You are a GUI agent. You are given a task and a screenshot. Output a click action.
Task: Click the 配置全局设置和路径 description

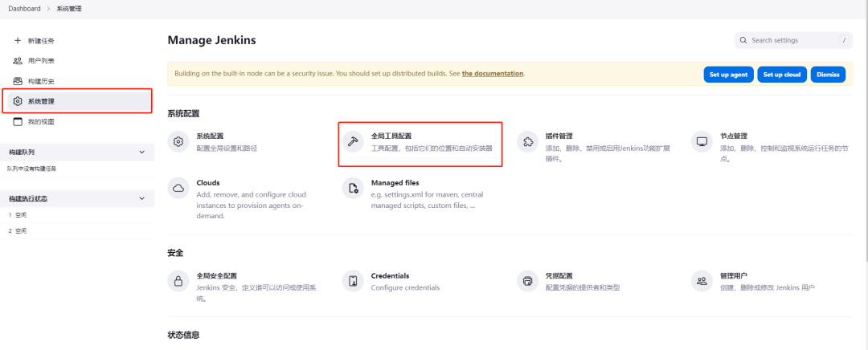[227, 149]
